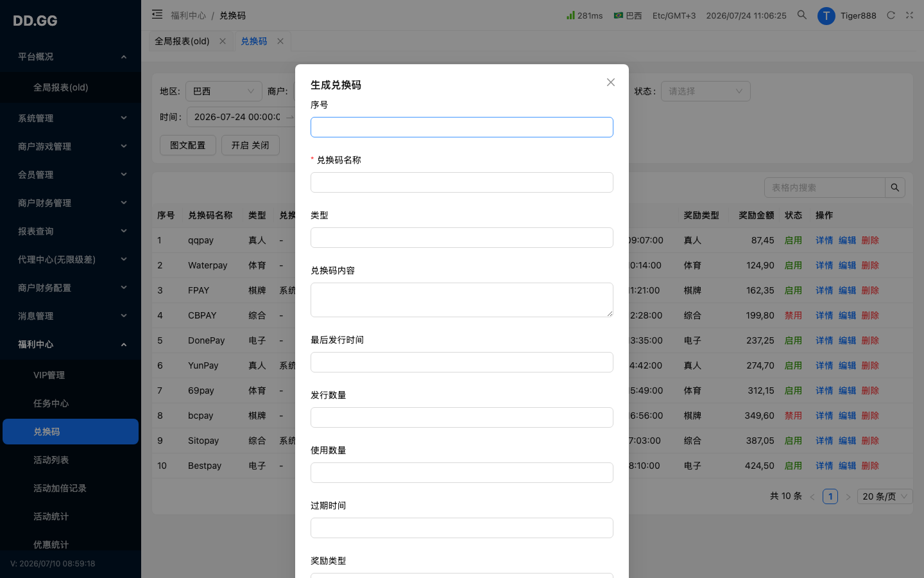This screenshot has height=578, width=924.
Task: Close the 兑换码 tab
Action: click(280, 41)
